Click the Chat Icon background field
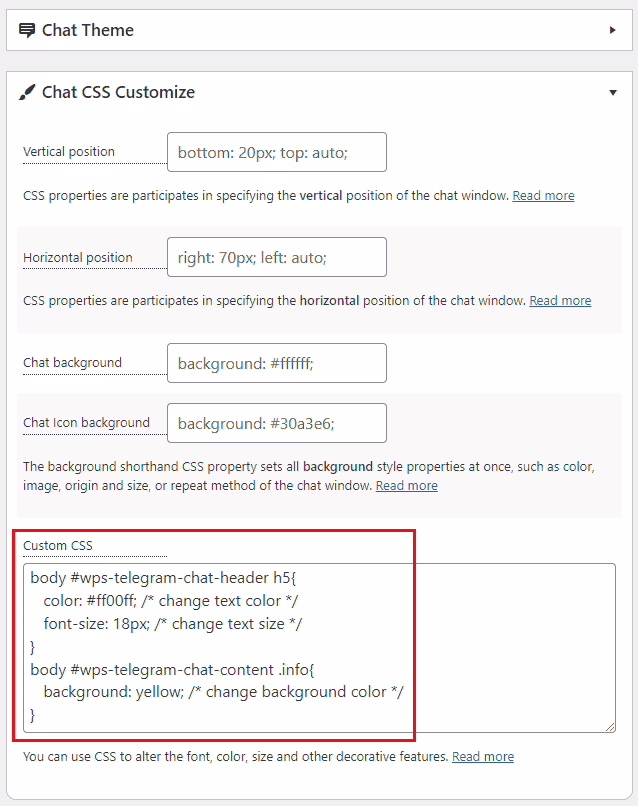The width and height of the screenshot is (638, 806). tap(276, 423)
